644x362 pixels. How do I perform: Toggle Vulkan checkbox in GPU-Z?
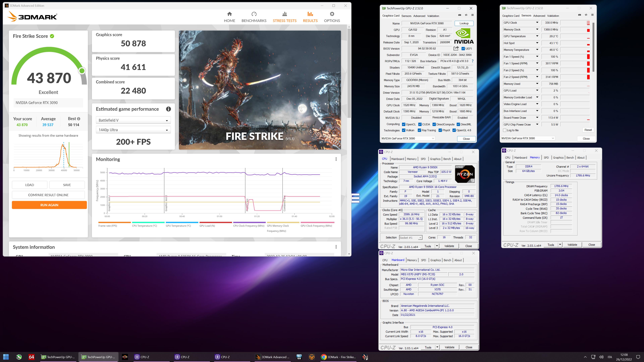tap(404, 130)
